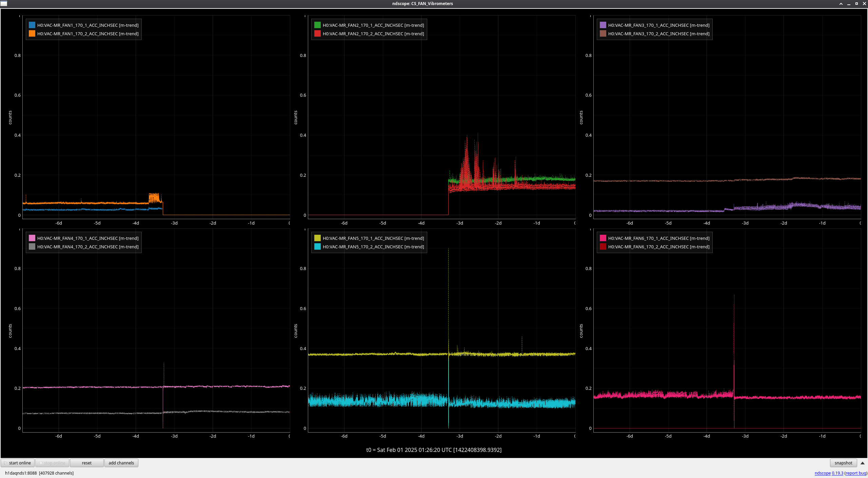Click the start online button
868x478 pixels.
coord(18,463)
